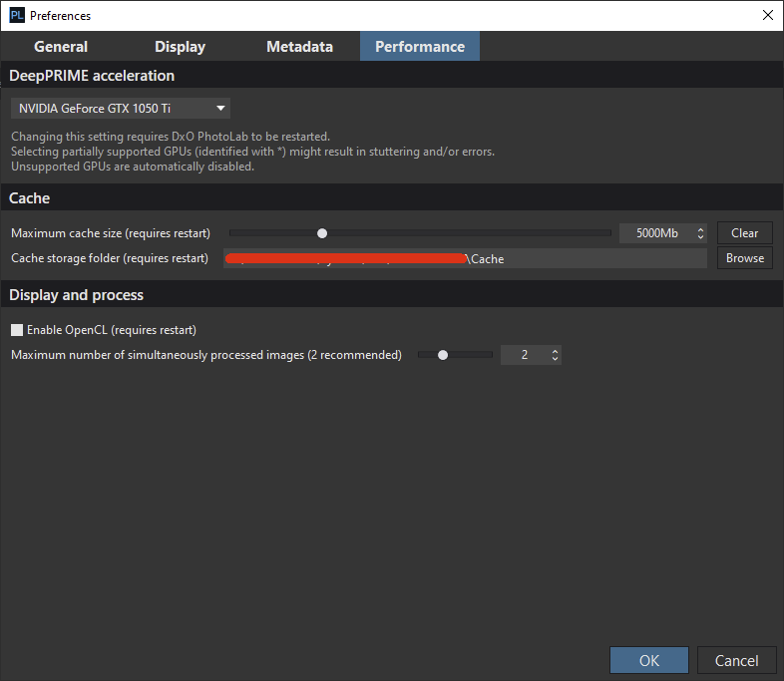Decrease processed images count with down arrow
Viewport: 784px width, 681px height.
[x=555, y=359]
